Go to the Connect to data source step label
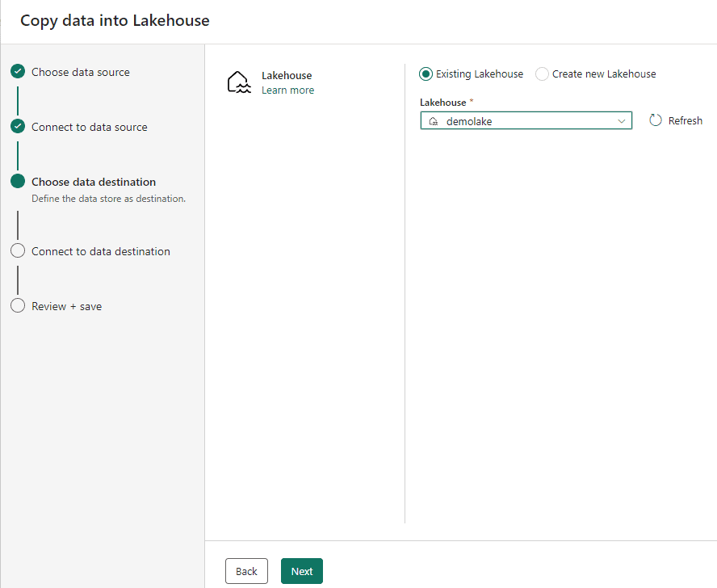The image size is (717, 588). click(x=90, y=127)
